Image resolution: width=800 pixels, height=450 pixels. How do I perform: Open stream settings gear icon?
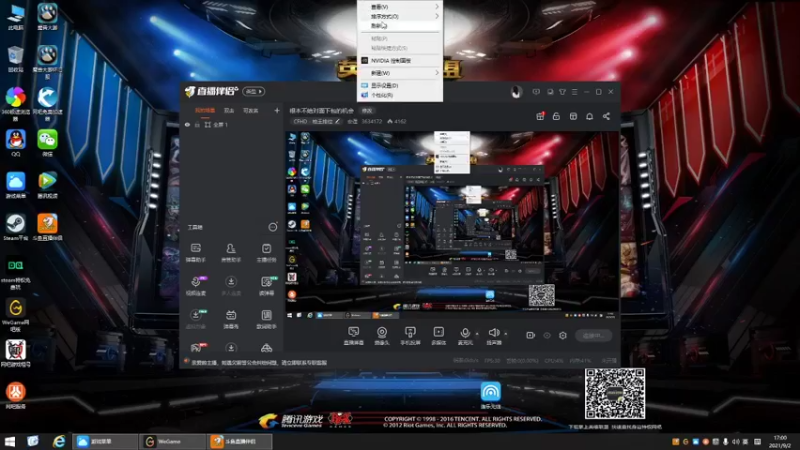[563, 335]
